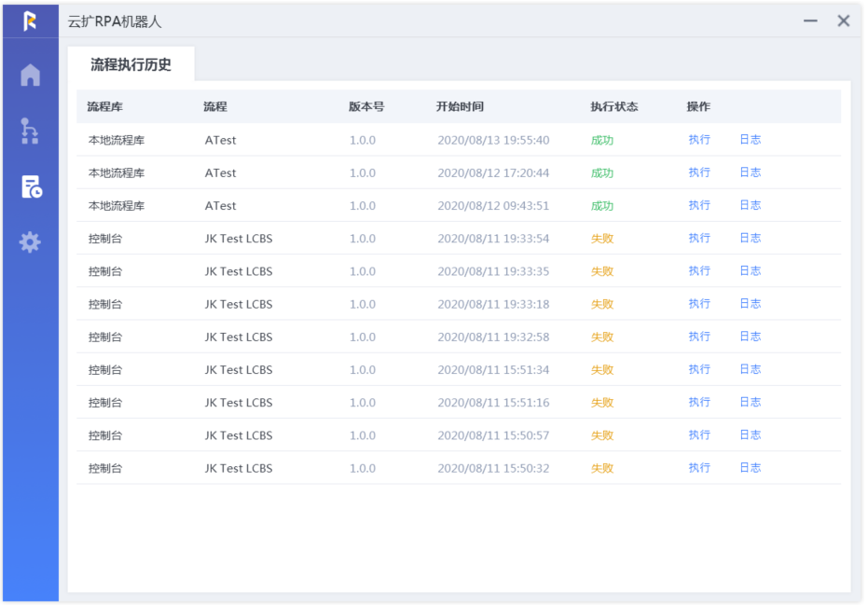
Task: Open the process flow sidebar icon
Action: 30,131
